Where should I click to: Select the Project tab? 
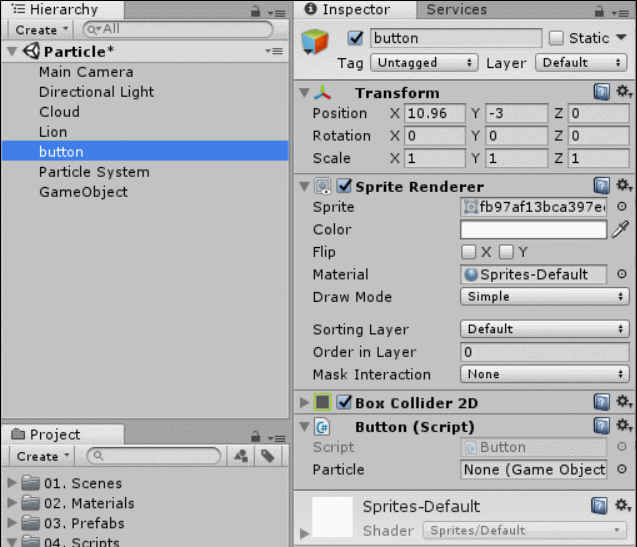click(63, 434)
